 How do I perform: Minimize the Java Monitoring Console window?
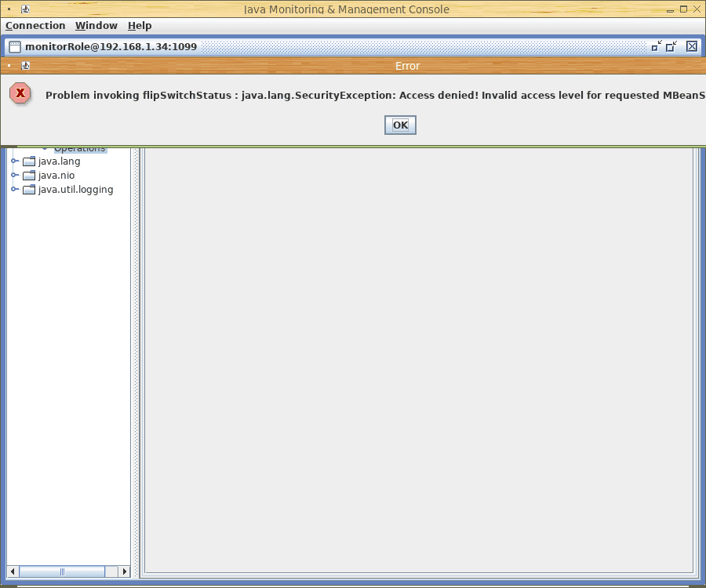coord(671,9)
